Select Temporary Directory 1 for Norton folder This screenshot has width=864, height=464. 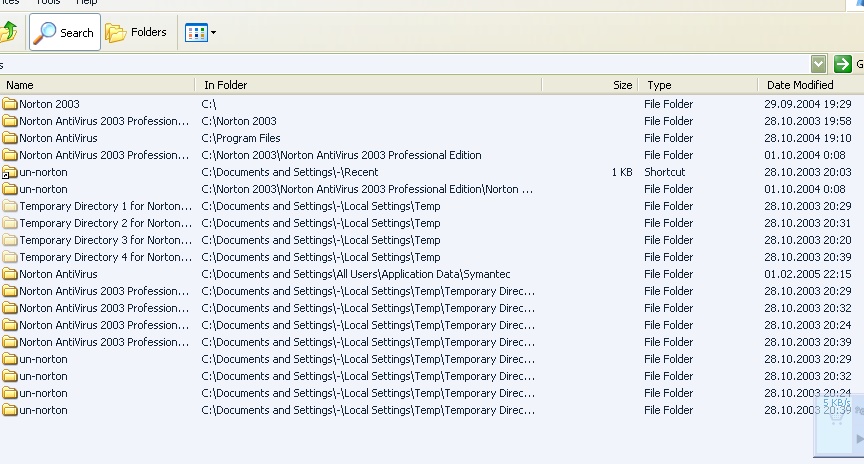100,206
